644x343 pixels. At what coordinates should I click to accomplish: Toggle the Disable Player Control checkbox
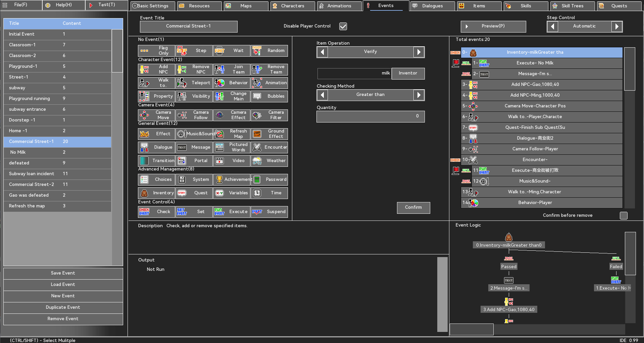click(x=343, y=26)
